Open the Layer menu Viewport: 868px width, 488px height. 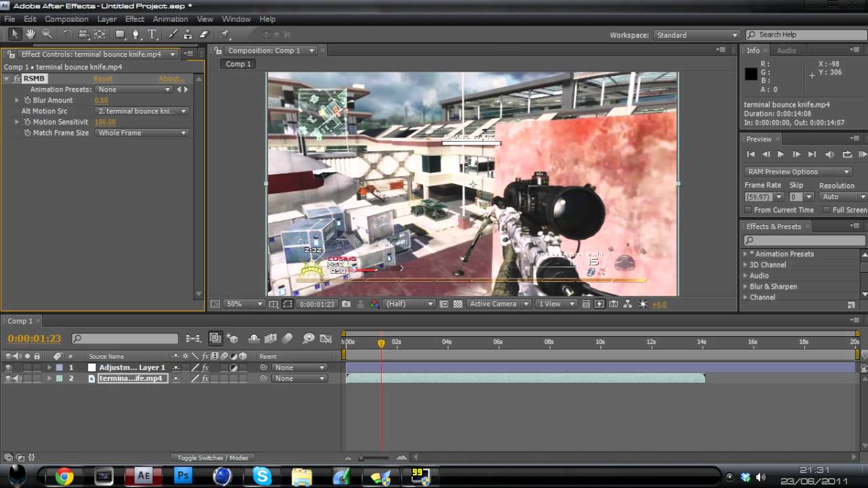point(106,19)
